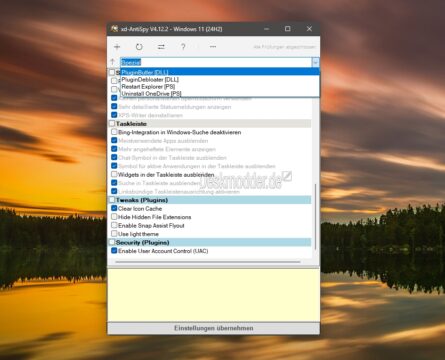Image resolution: width=445 pixels, height=360 pixels.
Task: Click the plus (add) toolbar icon
Action: [117, 47]
